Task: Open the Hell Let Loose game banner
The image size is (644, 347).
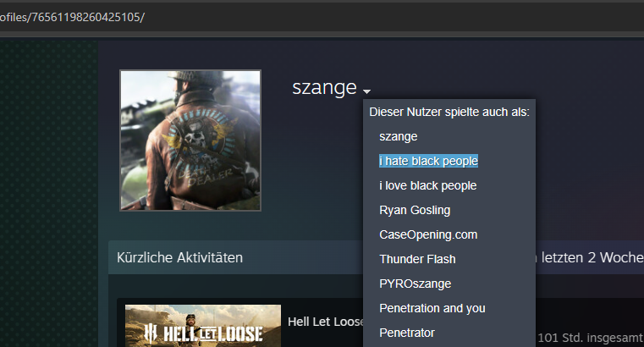Action: 203,326
